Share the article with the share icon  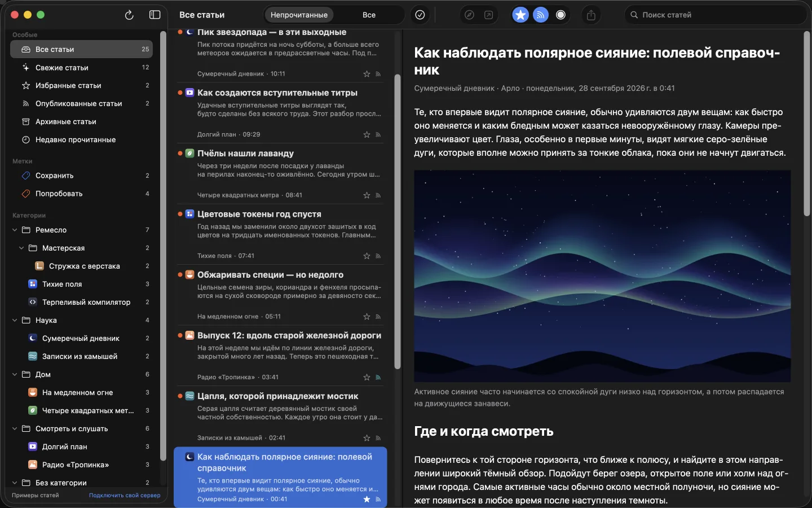(591, 15)
